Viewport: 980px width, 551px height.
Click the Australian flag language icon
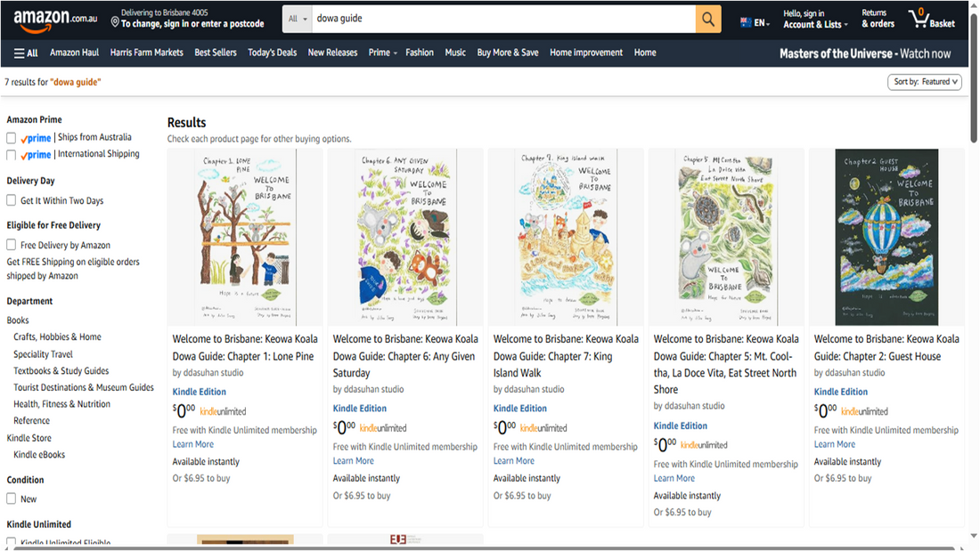(x=746, y=22)
